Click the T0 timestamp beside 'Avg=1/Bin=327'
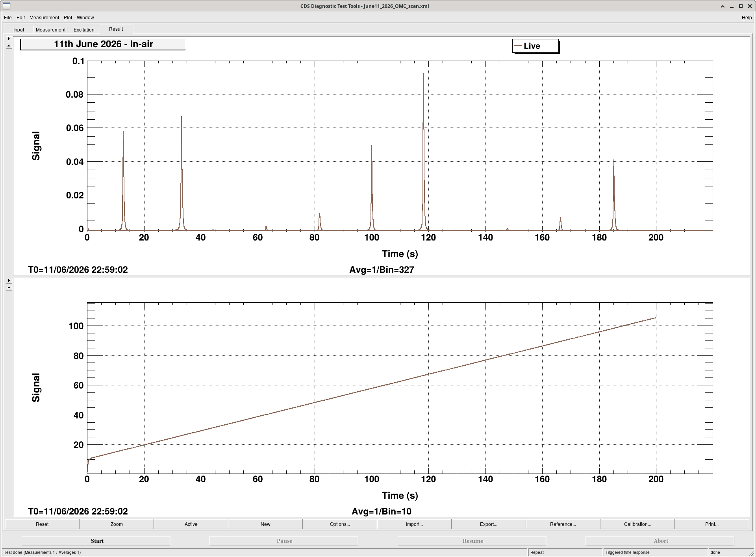The image size is (756, 557). [x=78, y=270]
